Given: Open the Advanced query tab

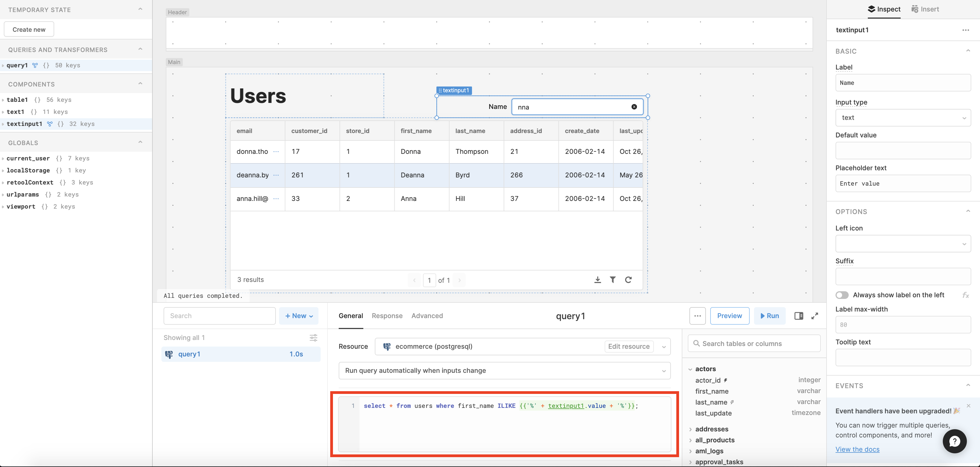Looking at the screenshot, I should point(427,316).
